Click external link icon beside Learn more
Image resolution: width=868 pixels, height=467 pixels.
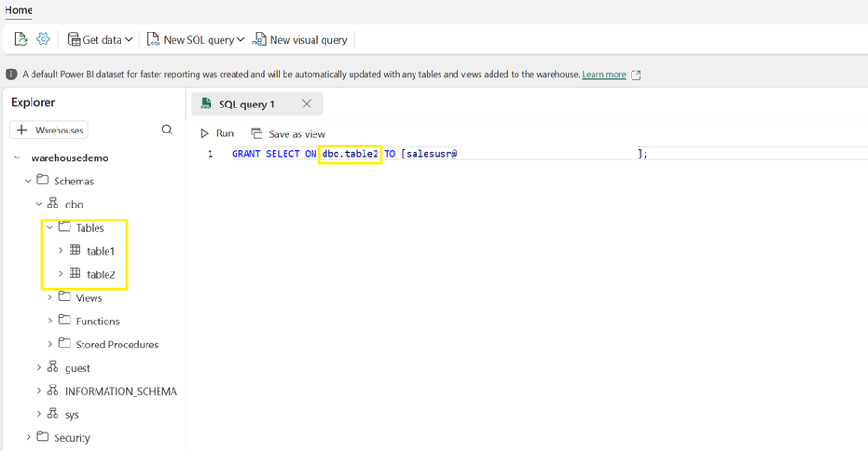pos(635,75)
